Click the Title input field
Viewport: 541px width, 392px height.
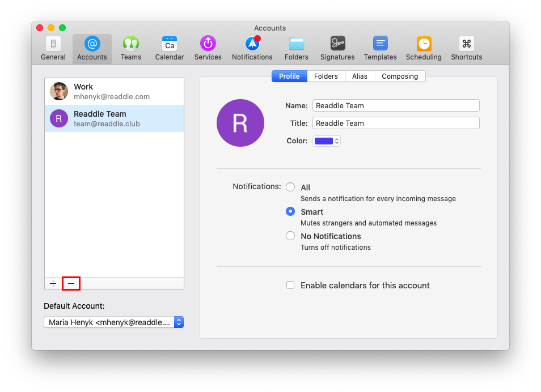[396, 123]
